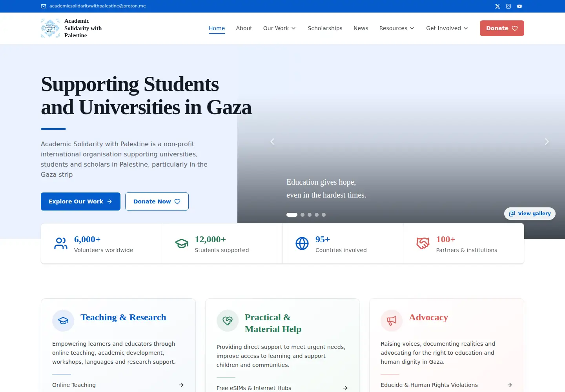565x392 pixels.
Task: Click the email envelope icon in top bar
Action: pos(44,6)
